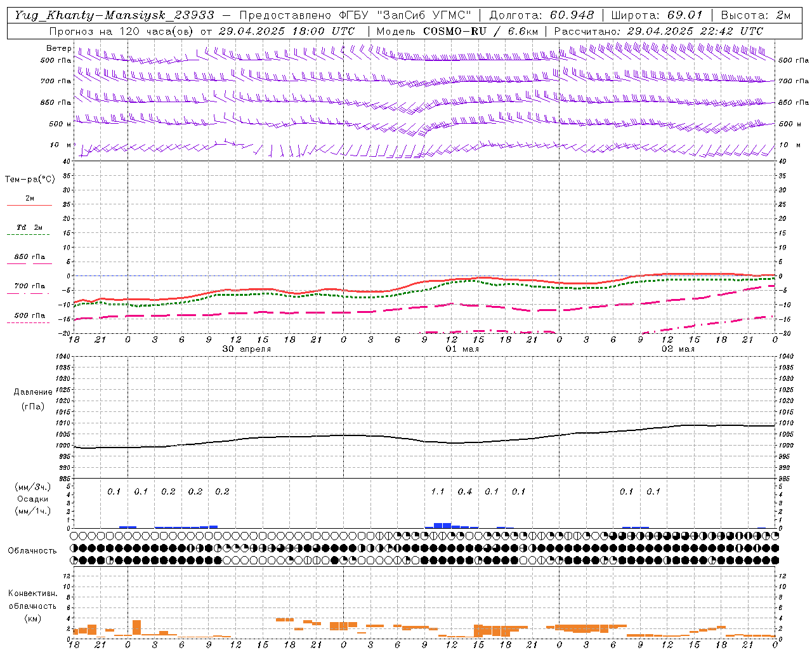Click the 02 мая date label
The width and height of the screenshot is (812, 650).
(678, 349)
